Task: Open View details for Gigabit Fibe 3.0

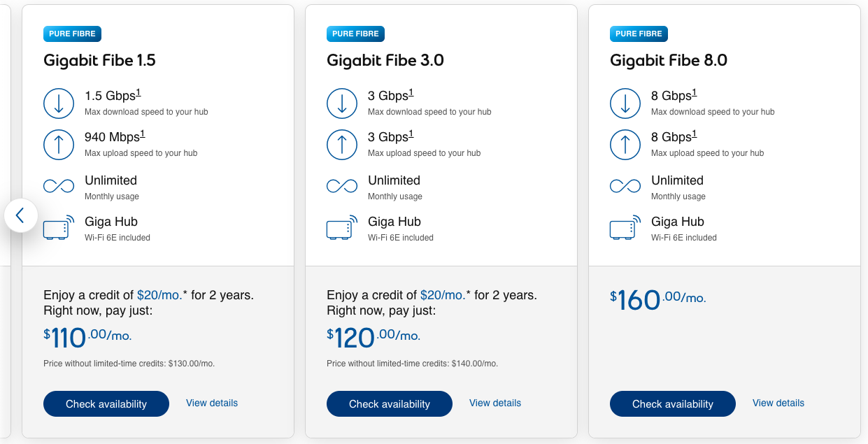Action: pos(495,403)
